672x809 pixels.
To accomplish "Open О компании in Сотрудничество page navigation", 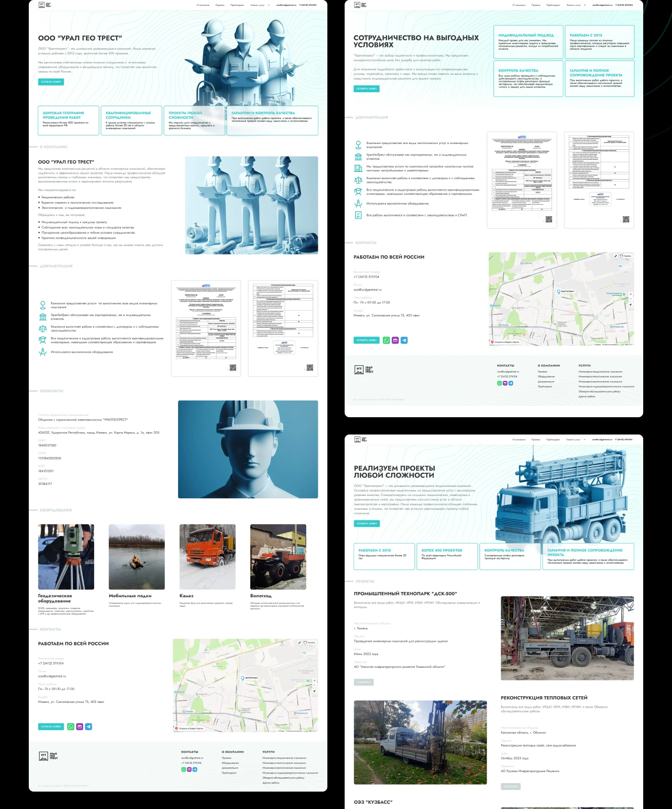I will click(519, 5).
